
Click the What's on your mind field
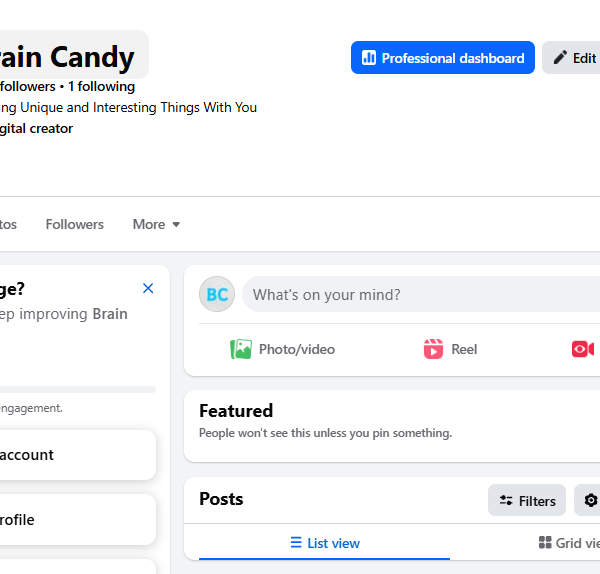421,295
